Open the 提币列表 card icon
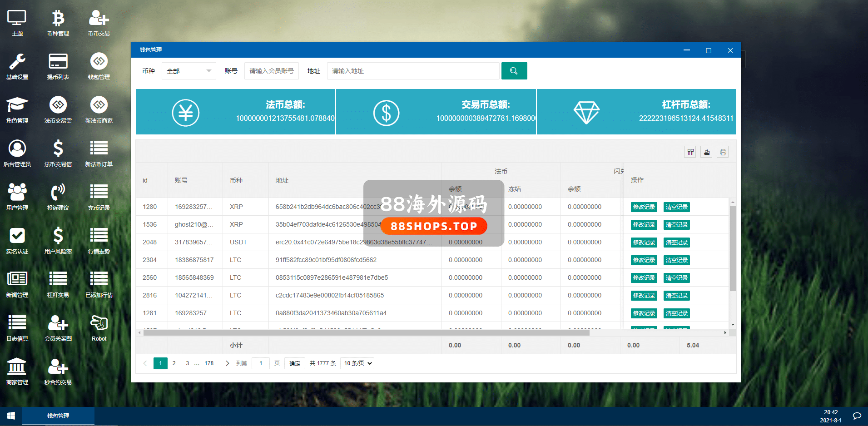868x426 pixels. pyautogui.click(x=58, y=66)
